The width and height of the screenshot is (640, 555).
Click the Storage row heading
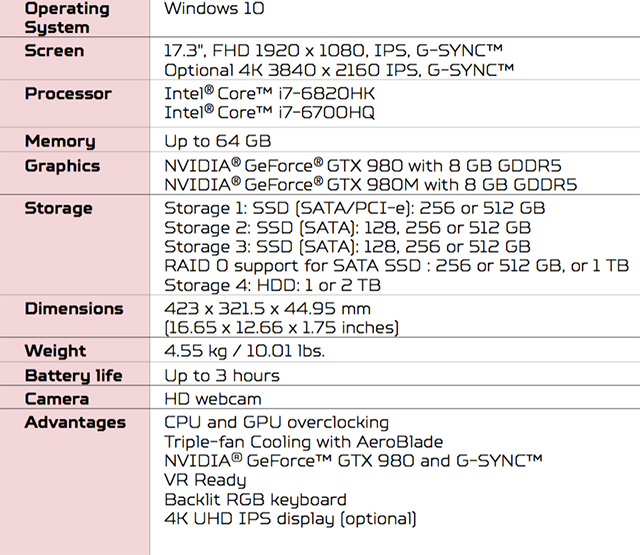click(58, 208)
